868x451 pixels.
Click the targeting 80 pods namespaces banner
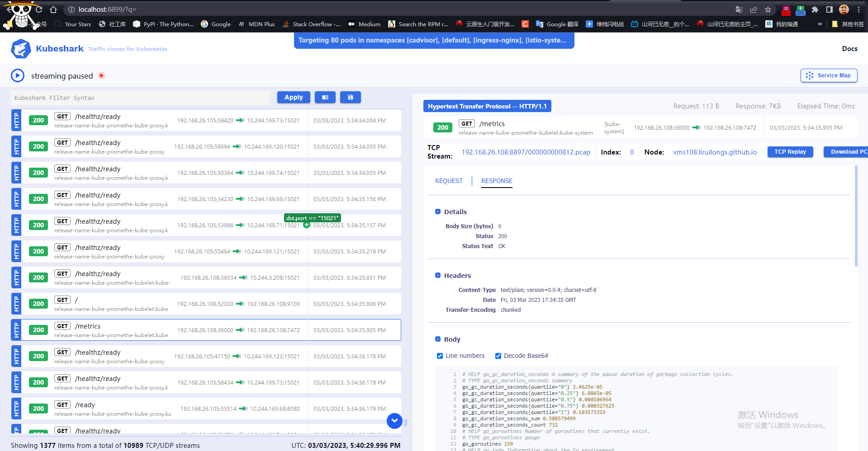pyautogui.click(x=434, y=40)
